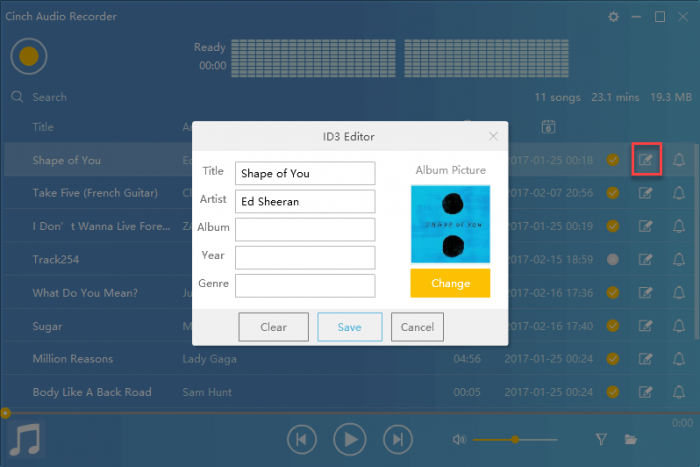Toggle the check mark on Take Five row
This screenshot has width=700, height=467.
[613, 193]
